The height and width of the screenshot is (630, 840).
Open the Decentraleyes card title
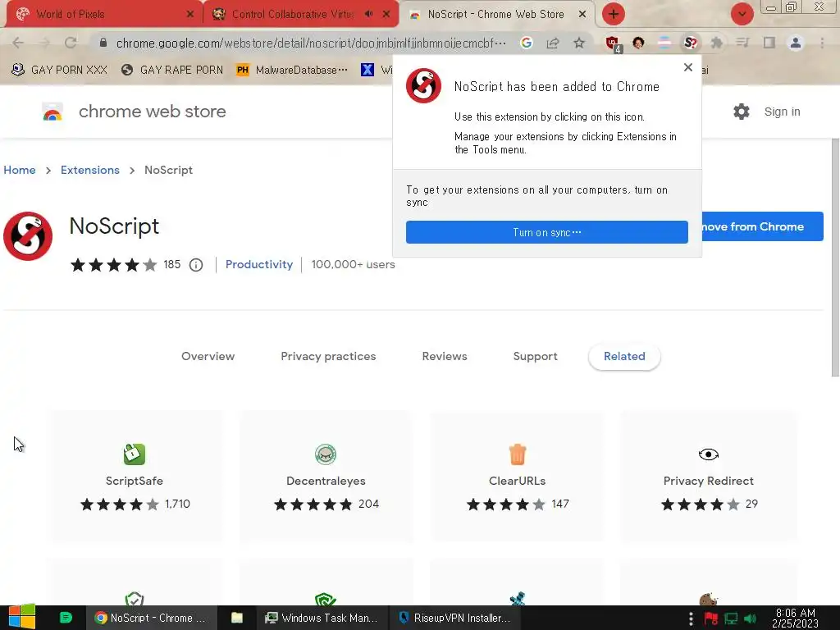pyautogui.click(x=326, y=481)
